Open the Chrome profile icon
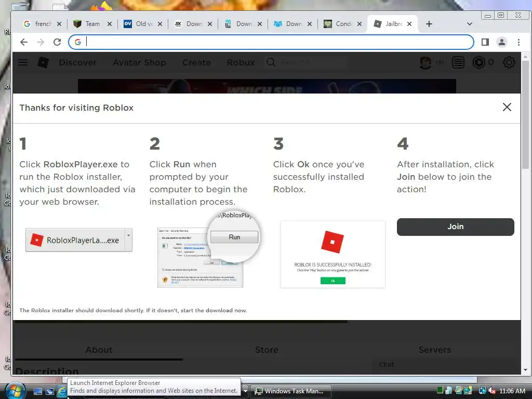The image size is (532, 399). click(502, 42)
